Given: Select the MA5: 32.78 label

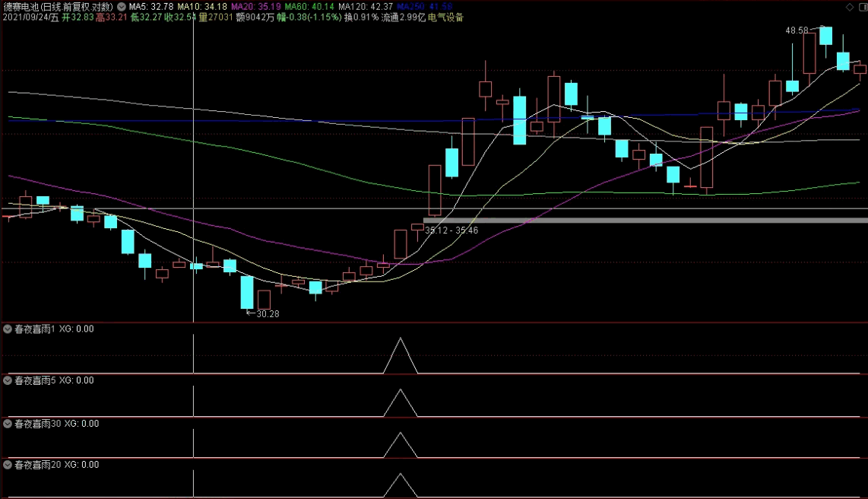Looking at the screenshot, I should click(x=150, y=7).
